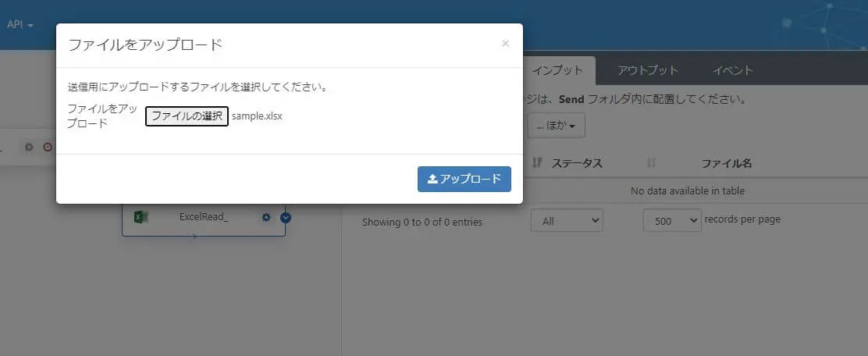Click the アップロード button in the dialog
Viewport: 868px width, 356px height.
click(464, 179)
